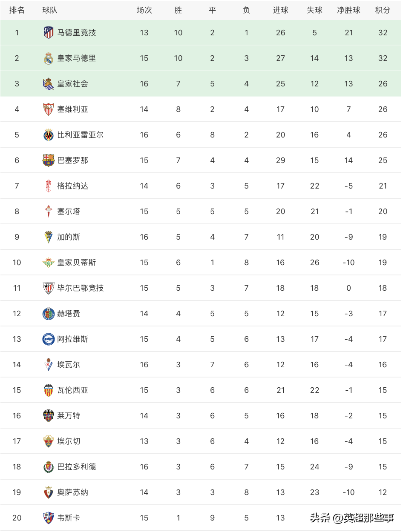Open the 皇家贝蒂斯 team name link
The width and height of the screenshot is (403, 532).
point(77,263)
